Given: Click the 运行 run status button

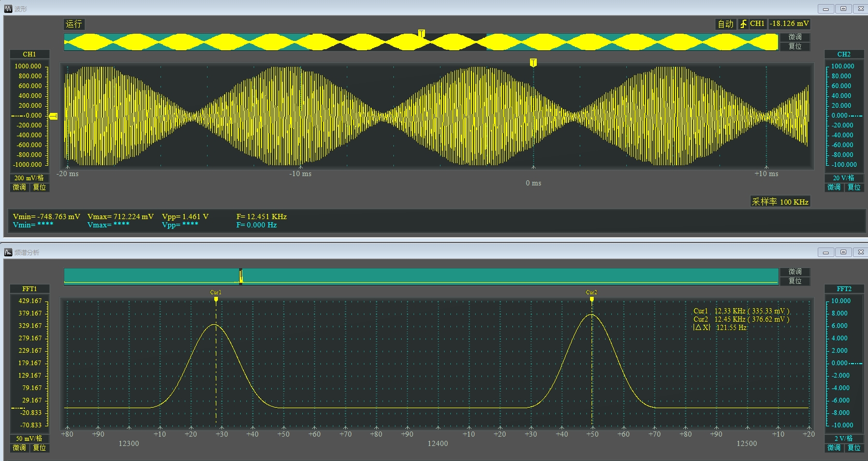Looking at the screenshot, I should click(x=73, y=24).
